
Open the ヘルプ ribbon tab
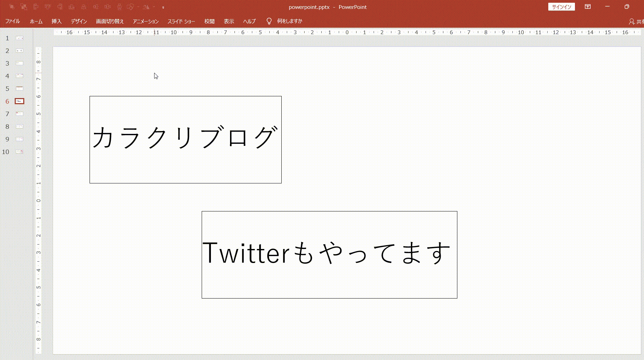pos(249,21)
